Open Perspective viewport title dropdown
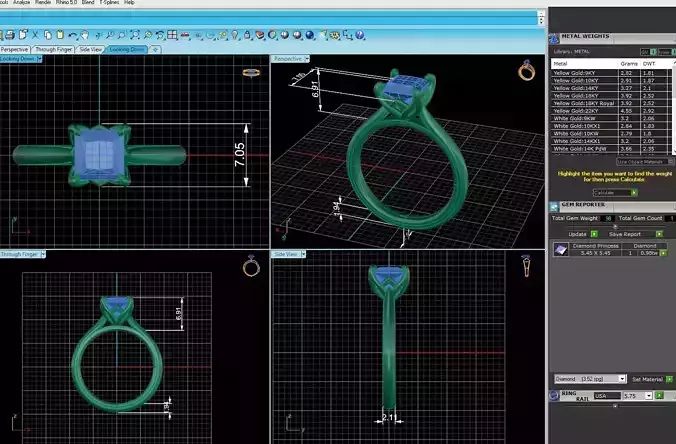Viewport: 676px width, 444px height. tap(307, 59)
